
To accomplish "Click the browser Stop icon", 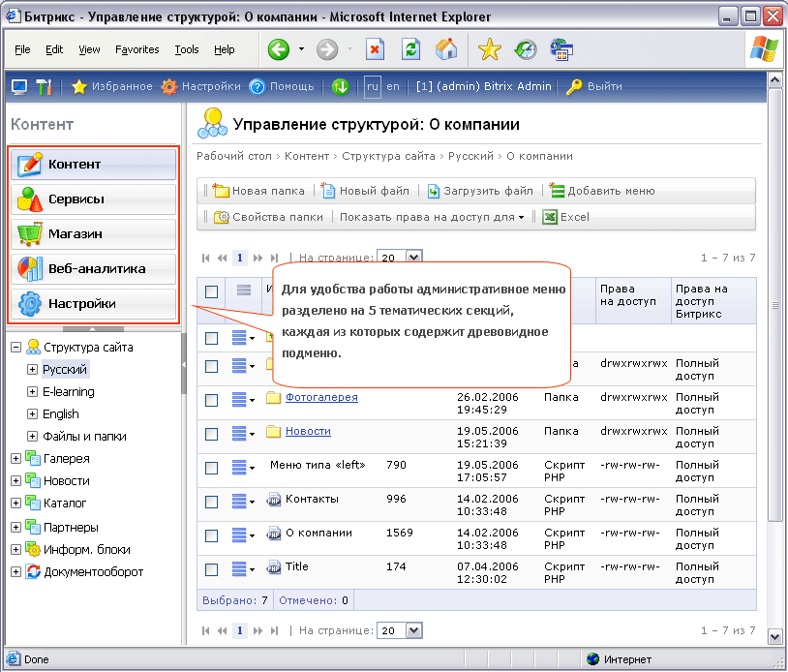I will click(375, 49).
